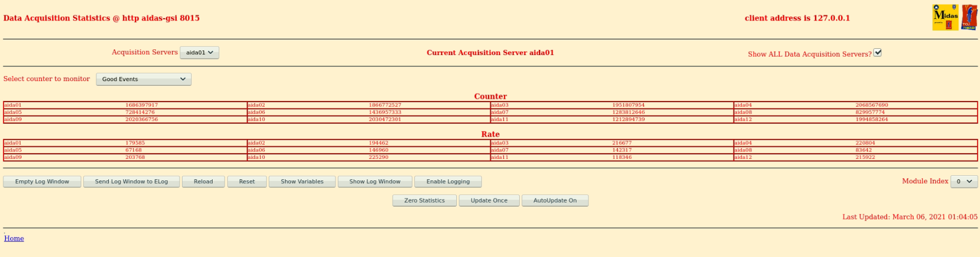Select counter value 1212894739 for aida11

coord(629,120)
